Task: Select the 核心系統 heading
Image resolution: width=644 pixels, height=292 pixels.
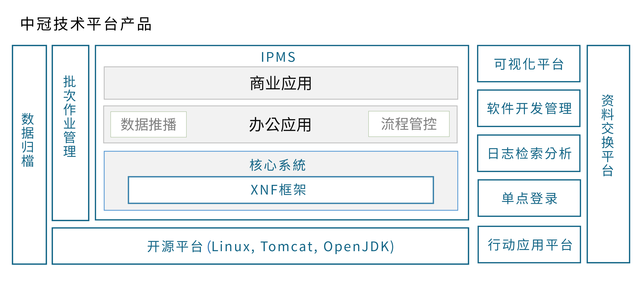Action: click(x=278, y=165)
